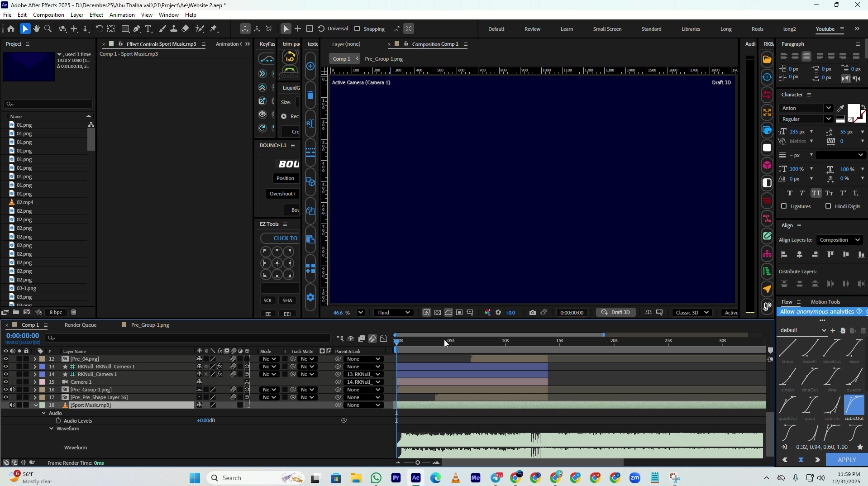The height and width of the screenshot is (486, 868).
Task: Click the text fill color swatch
Action: pyautogui.click(x=854, y=110)
